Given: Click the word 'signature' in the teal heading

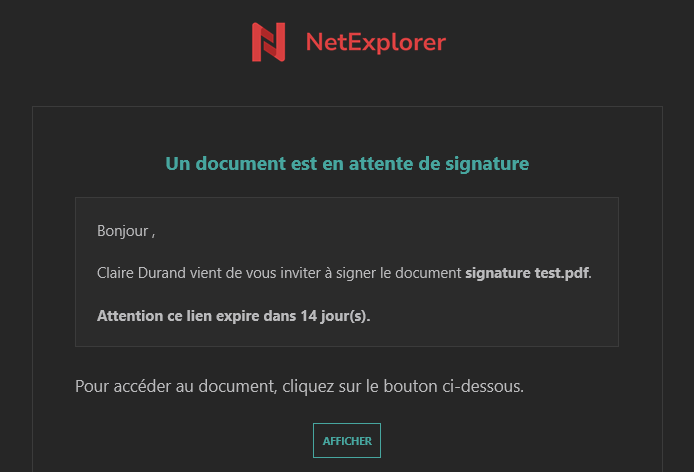Looking at the screenshot, I should pos(487,164).
